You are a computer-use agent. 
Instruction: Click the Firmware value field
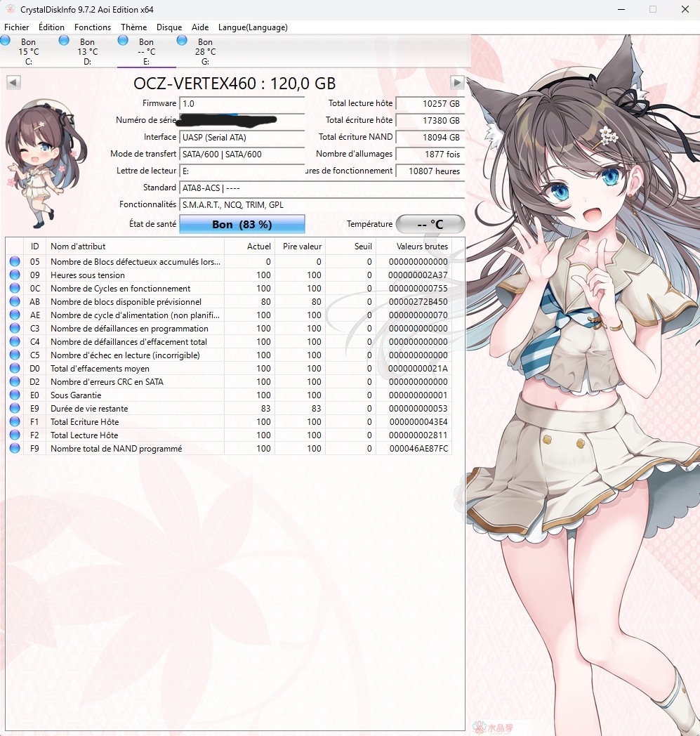pos(242,104)
